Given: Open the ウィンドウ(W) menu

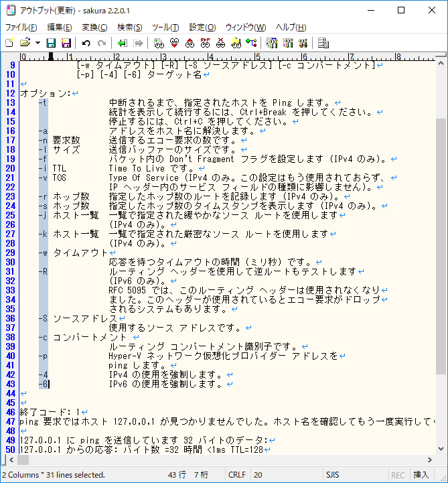Looking at the screenshot, I should (246, 27).
